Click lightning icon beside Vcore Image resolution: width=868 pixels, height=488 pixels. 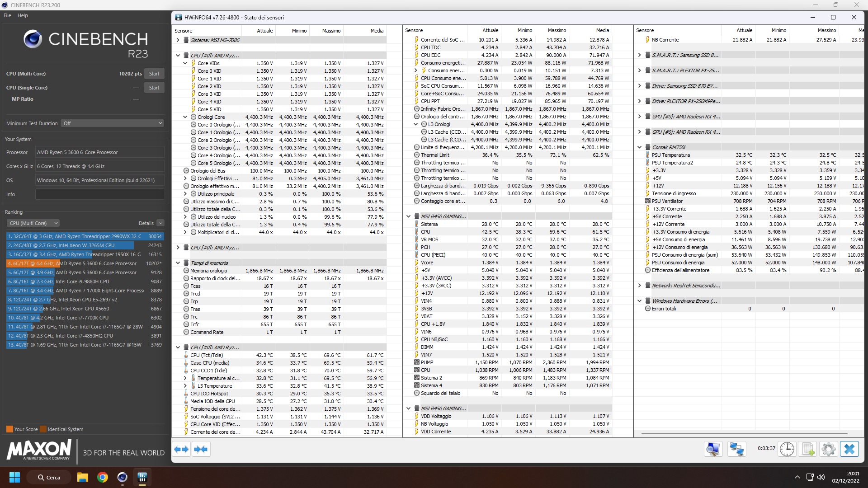tap(417, 263)
